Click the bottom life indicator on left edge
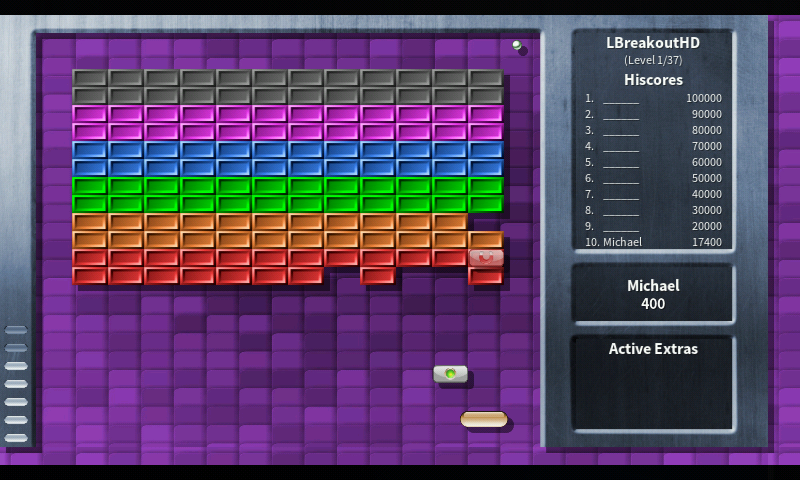The image size is (800, 480). point(16,438)
